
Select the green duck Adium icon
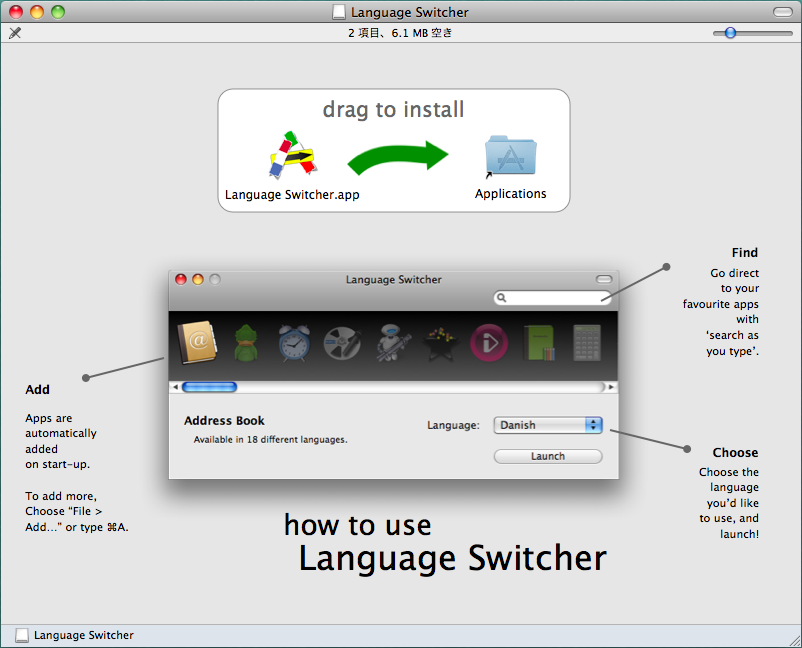click(x=246, y=343)
